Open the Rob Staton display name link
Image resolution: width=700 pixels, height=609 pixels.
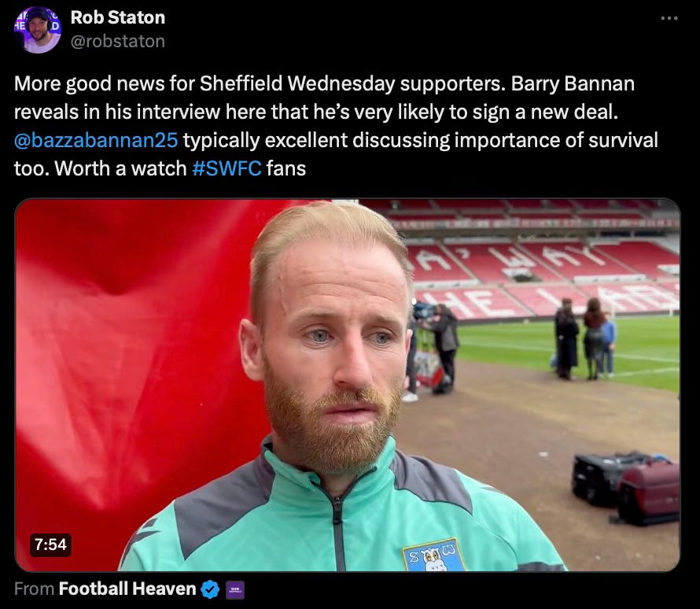(x=118, y=17)
